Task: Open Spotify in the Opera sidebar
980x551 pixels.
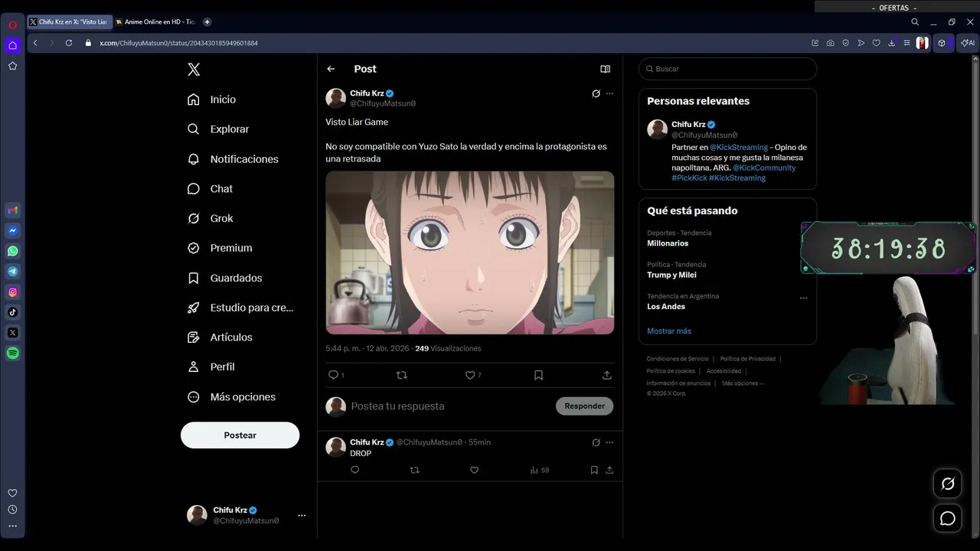Action: click(x=13, y=354)
